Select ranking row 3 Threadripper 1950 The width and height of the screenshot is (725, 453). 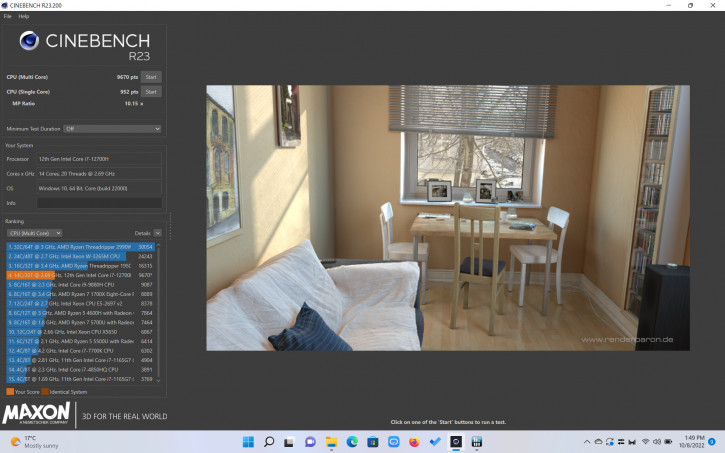(x=80, y=266)
